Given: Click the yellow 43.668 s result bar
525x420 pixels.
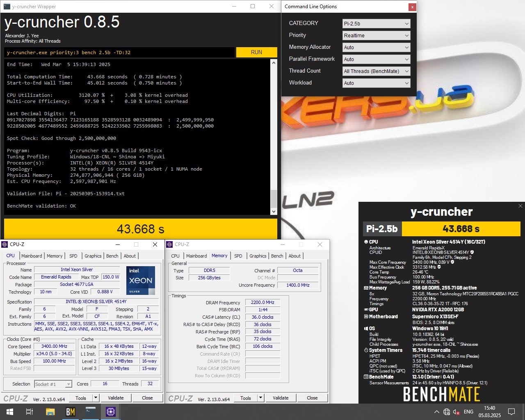Looking at the screenshot, I should coord(141,229).
